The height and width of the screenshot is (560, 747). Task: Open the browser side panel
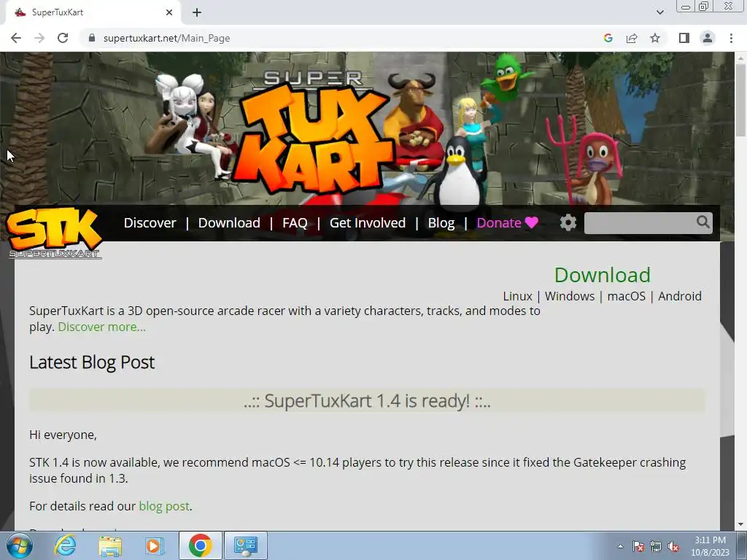tap(684, 38)
